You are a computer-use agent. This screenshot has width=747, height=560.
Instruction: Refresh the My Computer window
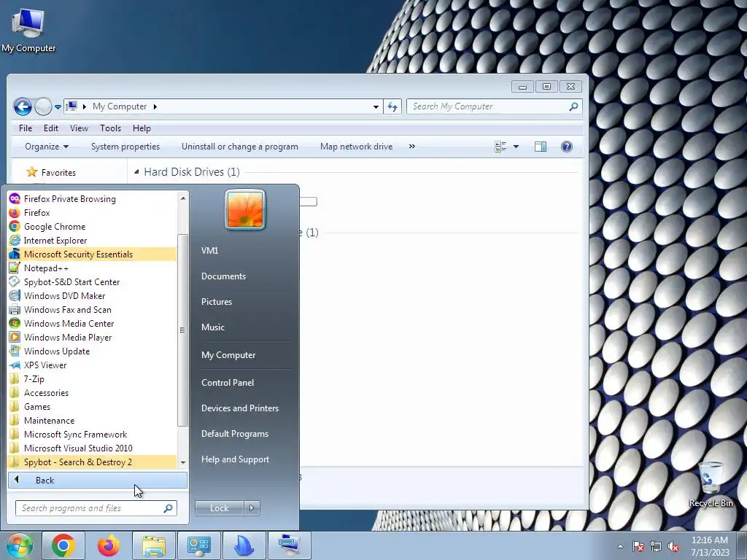pyautogui.click(x=392, y=106)
